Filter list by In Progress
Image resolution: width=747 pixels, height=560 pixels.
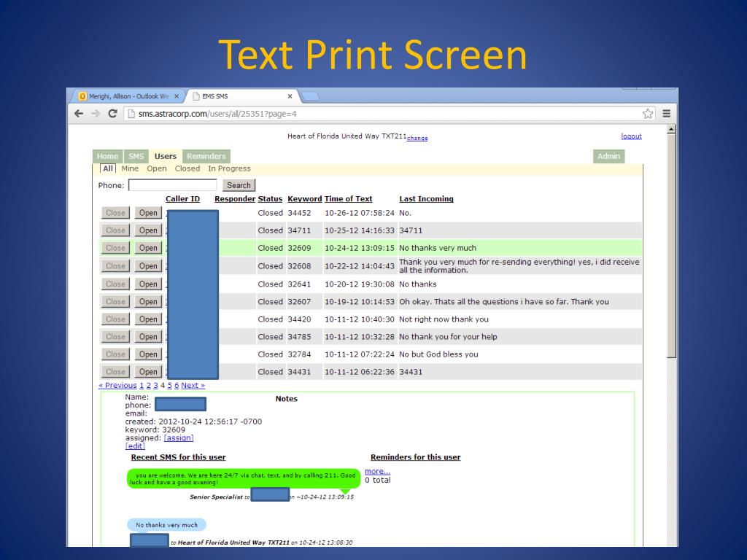[229, 168]
